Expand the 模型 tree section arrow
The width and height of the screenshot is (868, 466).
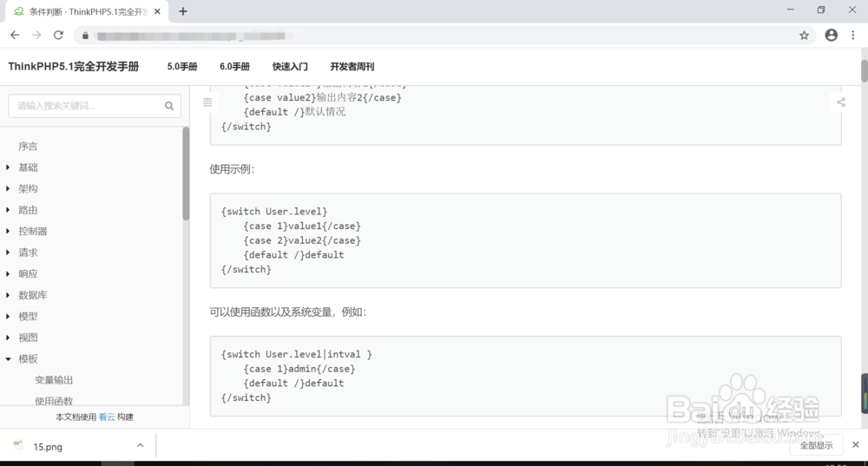[8, 316]
